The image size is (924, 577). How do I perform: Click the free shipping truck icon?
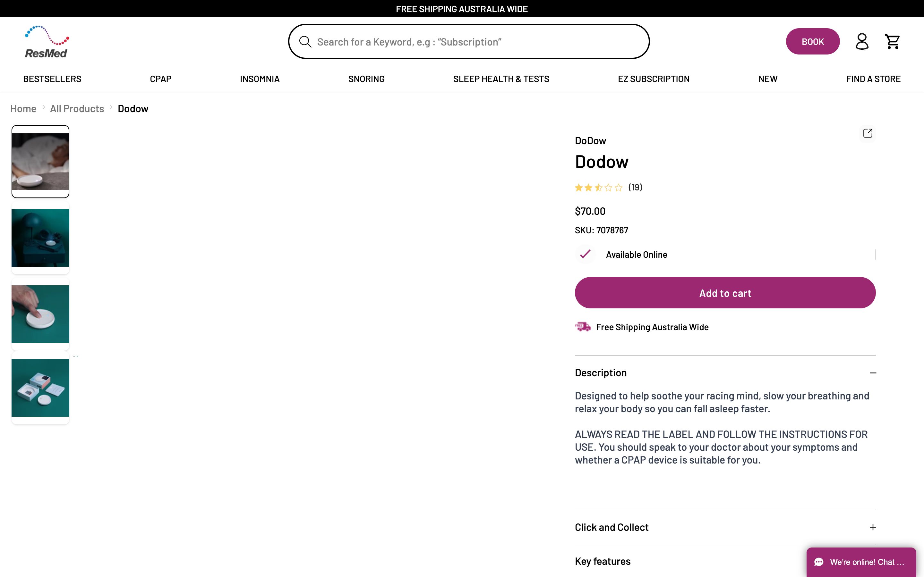pyautogui.click(x=583, y=327)
